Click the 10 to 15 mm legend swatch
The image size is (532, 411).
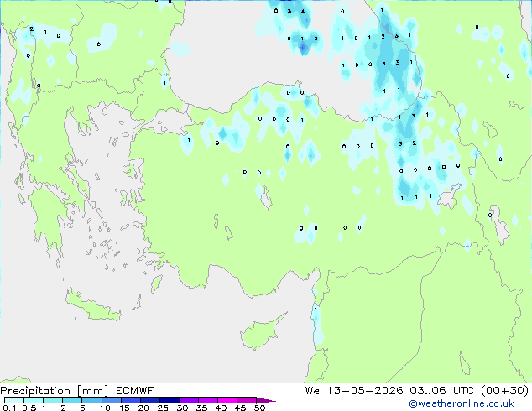pos(111,400)
